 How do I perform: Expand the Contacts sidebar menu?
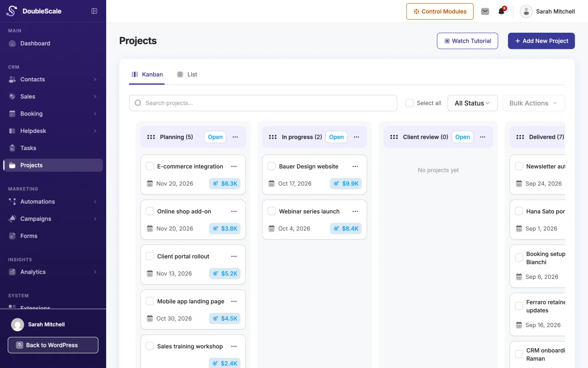pyautogui.click(x=53, y=79)
